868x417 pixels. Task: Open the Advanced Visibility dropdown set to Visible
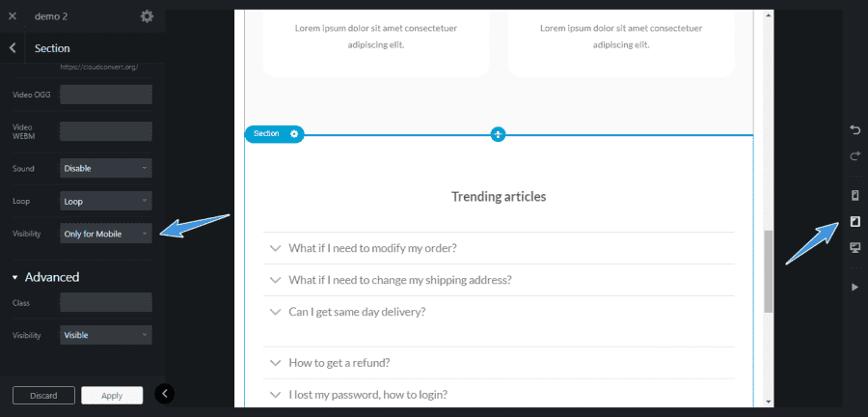[106, 335]
